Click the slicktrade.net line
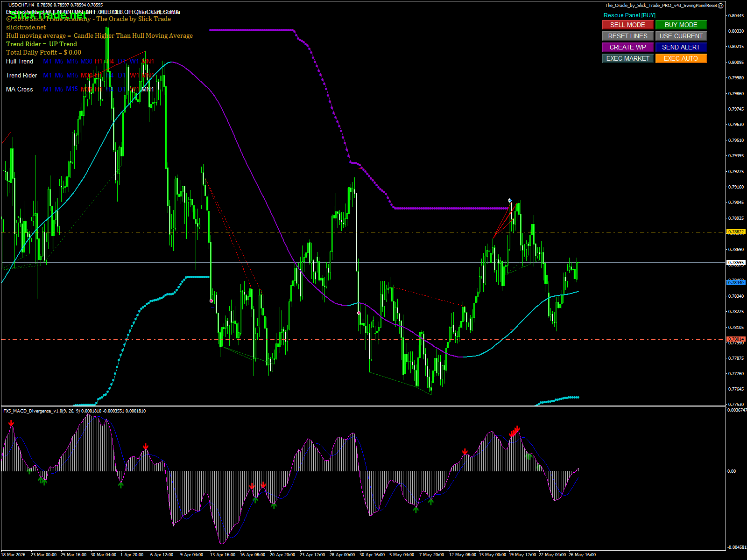This screenshot has width=747, height=560. tap(26, 27)
